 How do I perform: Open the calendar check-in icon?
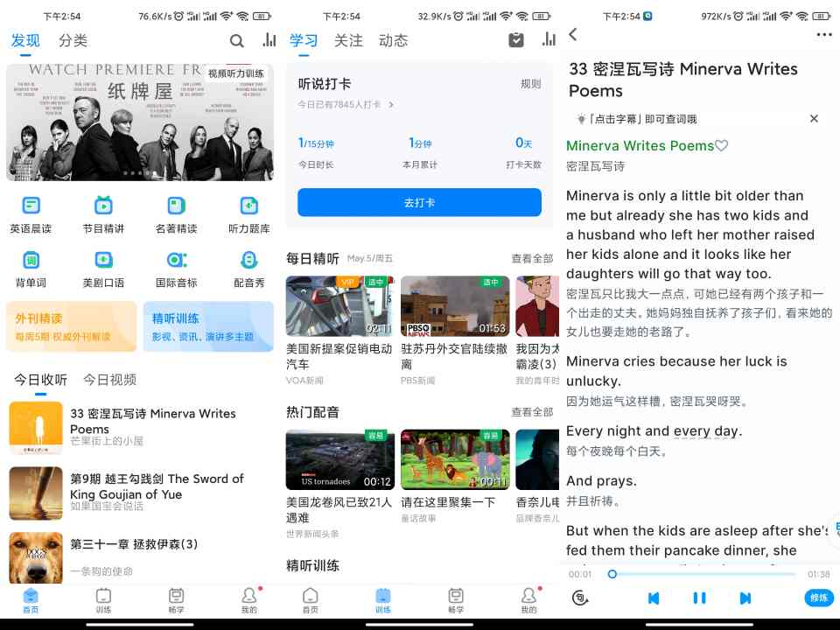pos(516,40)
